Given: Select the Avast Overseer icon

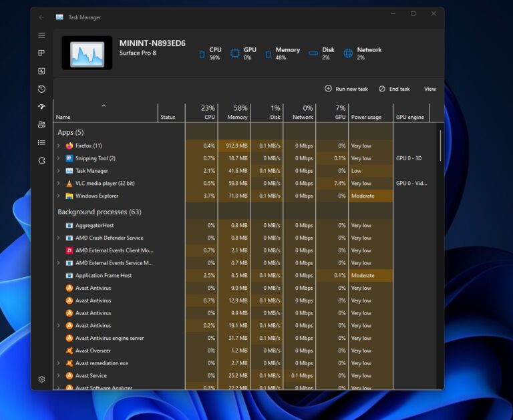Looking at the screenshot, I should coord(69,351).
